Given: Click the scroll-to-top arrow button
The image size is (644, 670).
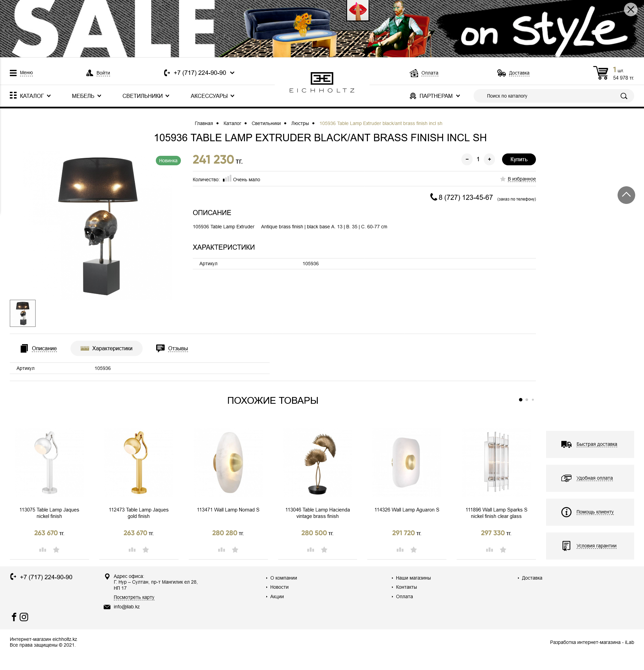Looking at the screenshot, I should point(626,195).
